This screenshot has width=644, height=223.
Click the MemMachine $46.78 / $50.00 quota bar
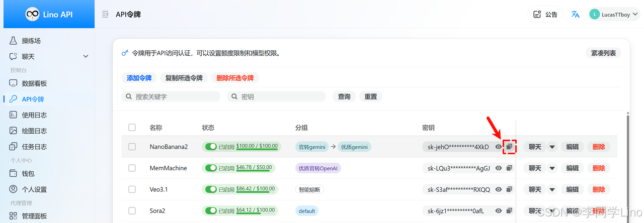point(254,168)
